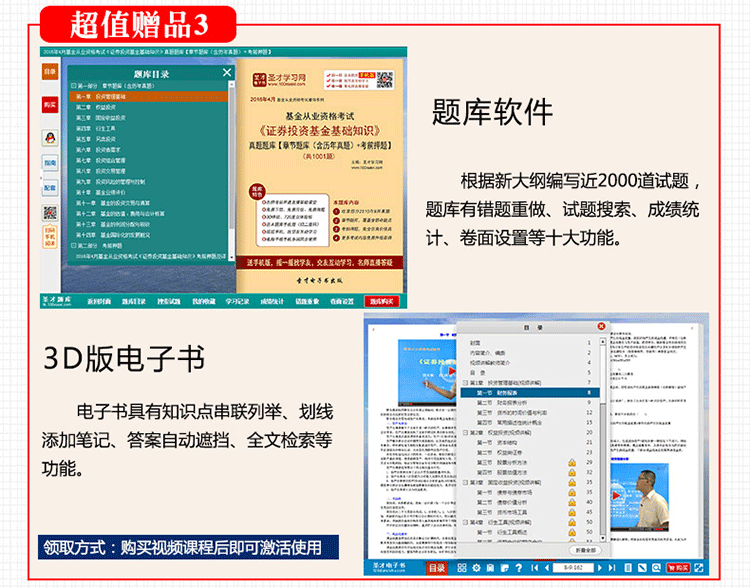Click the page number input field

[x=573, y=568]
